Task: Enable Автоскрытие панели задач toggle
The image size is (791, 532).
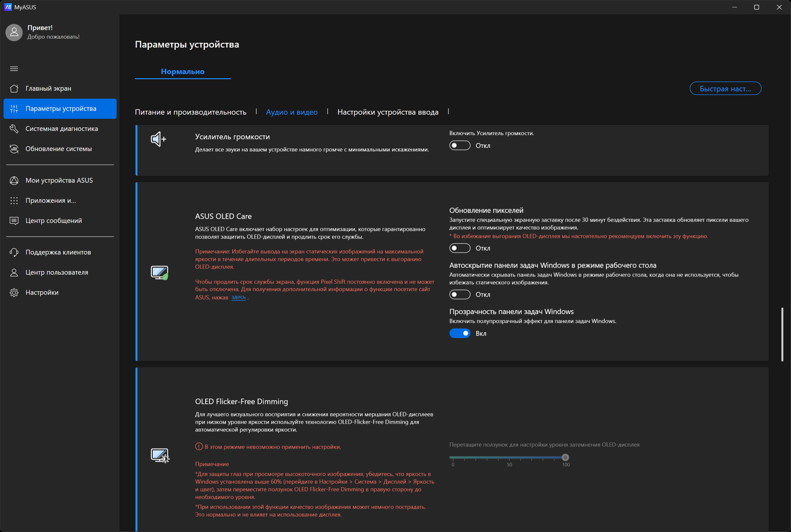Action: 460,294
